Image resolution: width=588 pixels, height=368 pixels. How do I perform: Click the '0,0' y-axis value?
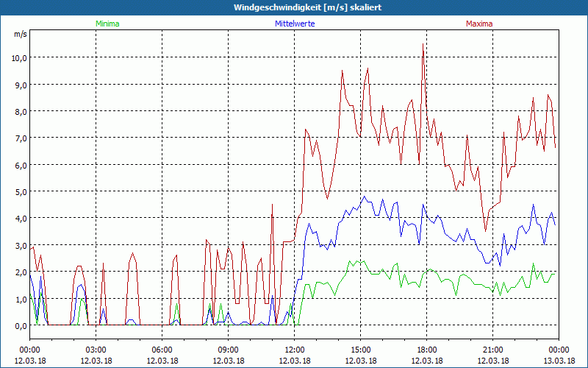pos(21,326)
